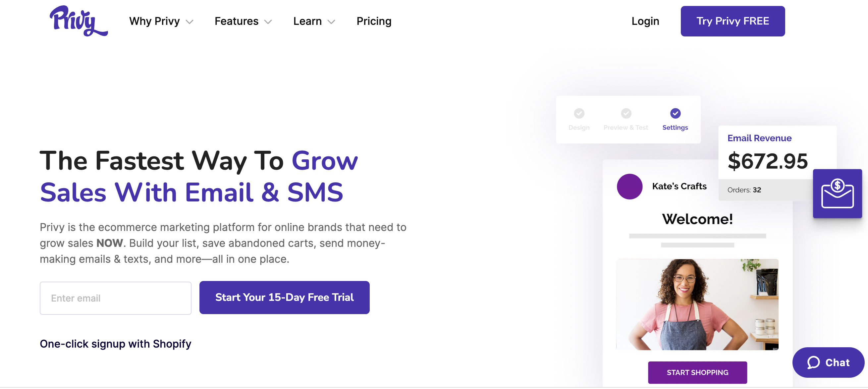Click the Kate's Crafts purple avatar circle
Image resolution: width=868 pixels, height=389 pixels.
coord(629,187)
